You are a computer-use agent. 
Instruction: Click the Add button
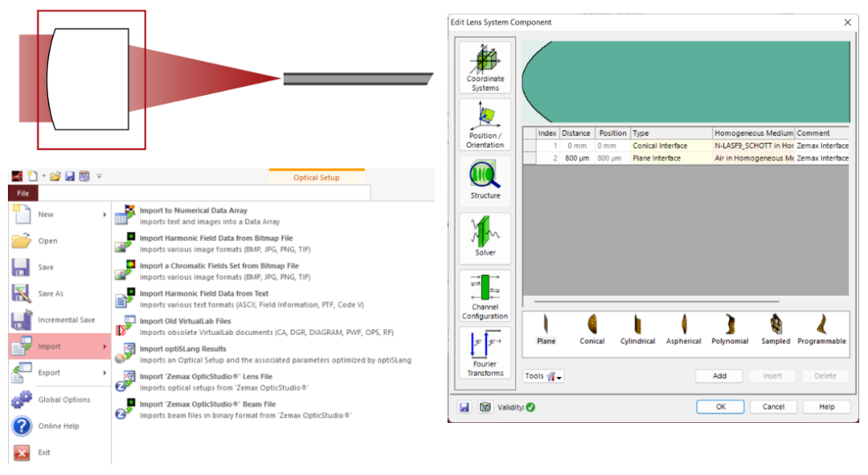[x=719, y=376]
